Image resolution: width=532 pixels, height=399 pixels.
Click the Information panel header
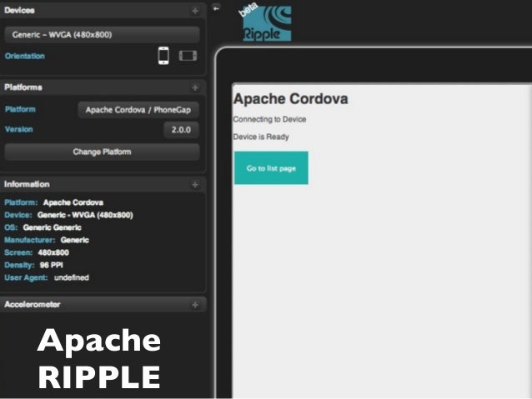103,184
